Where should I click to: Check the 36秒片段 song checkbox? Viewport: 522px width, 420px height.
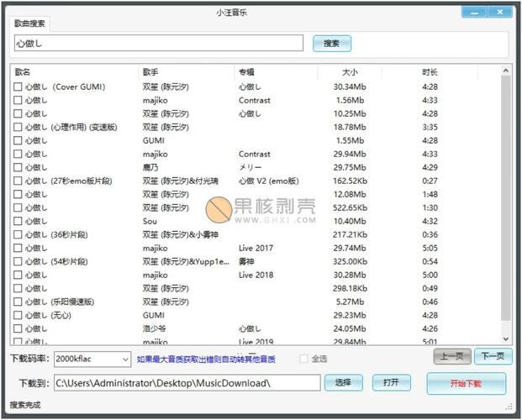point(18,234)
